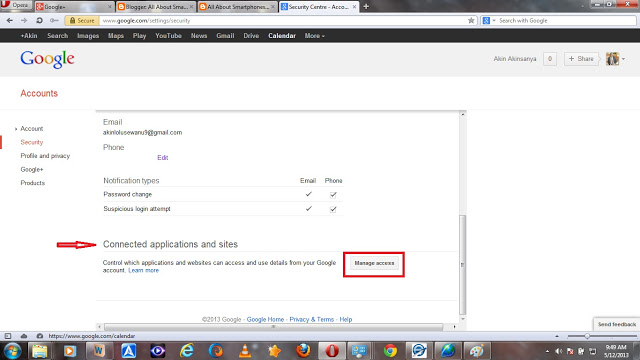This screenshot has width=640, height=360.
Task: Close the Security Centre tab
Action: tap(354, 7)
